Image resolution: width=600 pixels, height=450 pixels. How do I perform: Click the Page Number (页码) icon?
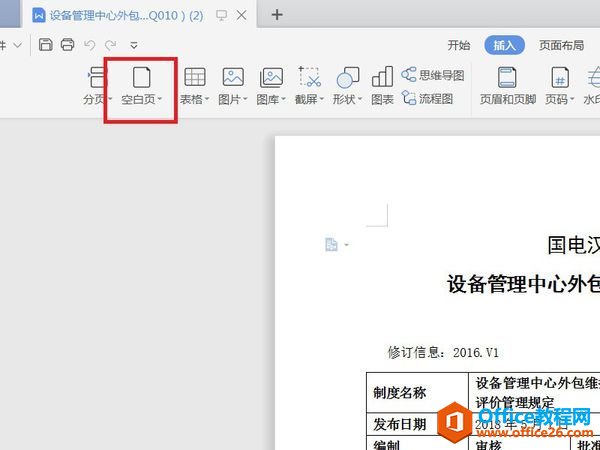pos(560,78)
